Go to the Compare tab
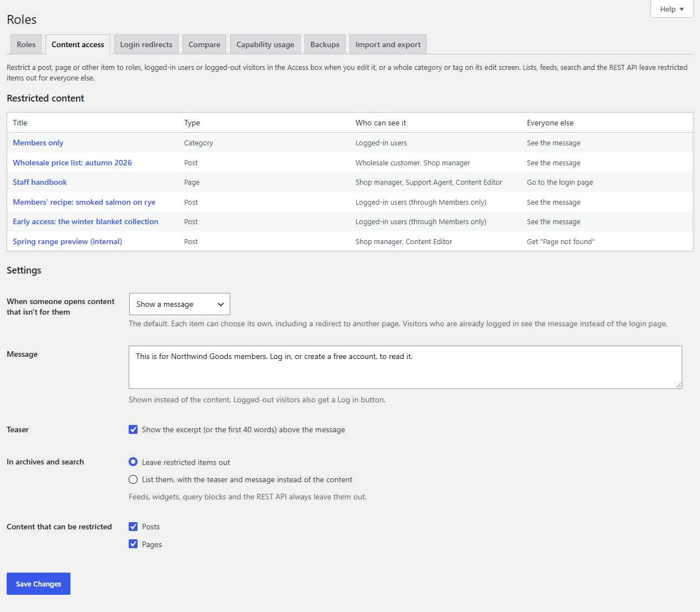 pyautogui.click(x=204, y=44)
